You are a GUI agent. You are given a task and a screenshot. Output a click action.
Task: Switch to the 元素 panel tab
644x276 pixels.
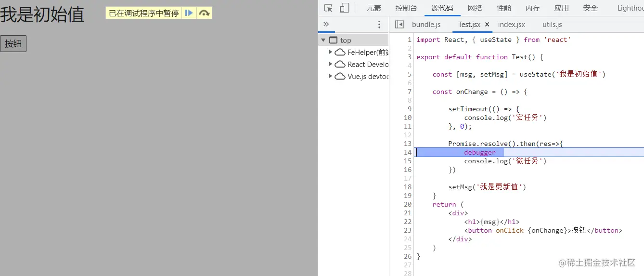coord(374,8)
